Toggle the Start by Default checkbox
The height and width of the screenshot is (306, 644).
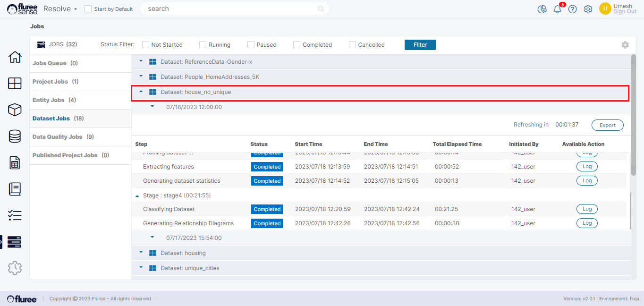click(x=88, y=9)
